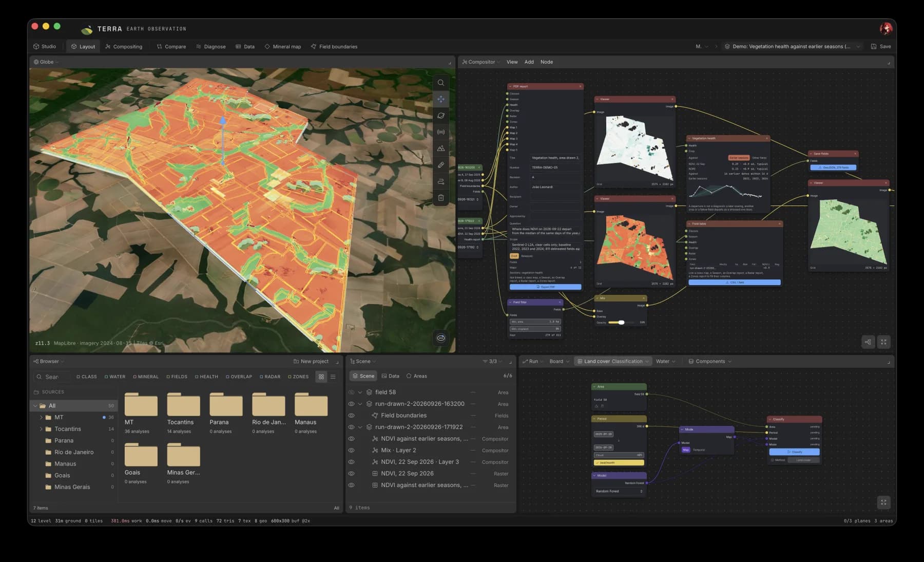This screenshot has width=924, height=562.
Task: Expand the Tocantins folder in the sources tree
Action: tap(41, 429)
